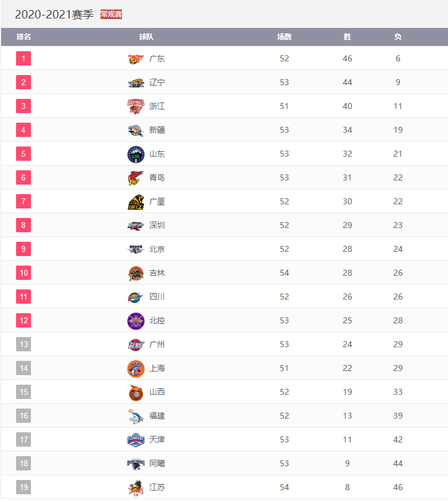Image resolution: width=448 pixels, height=502 pixels.
Task: Click the 广东 team logo
Action: 136,58
